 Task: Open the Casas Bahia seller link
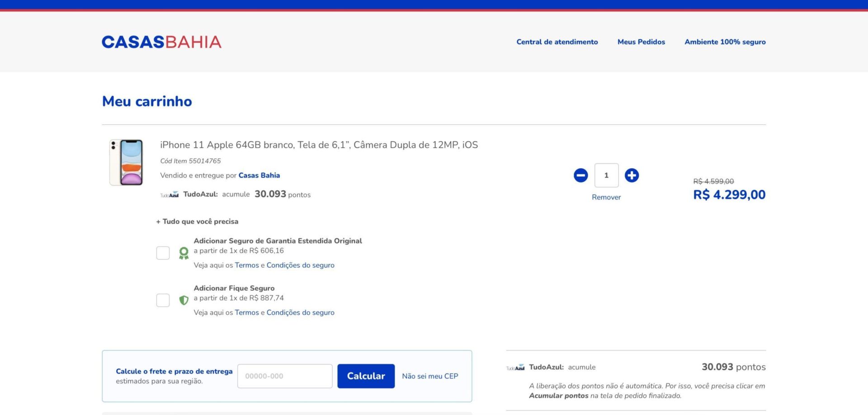pyautogui.click(x=259, y=175)
